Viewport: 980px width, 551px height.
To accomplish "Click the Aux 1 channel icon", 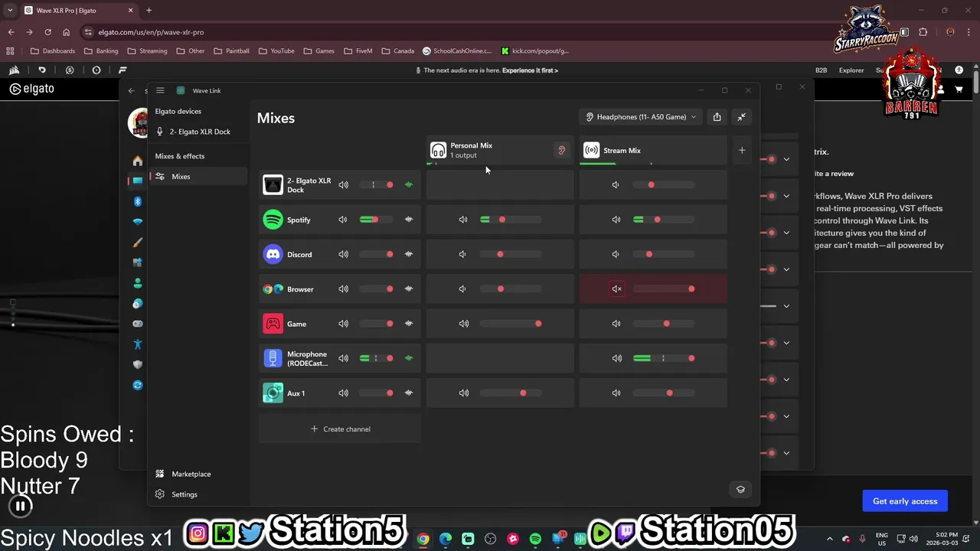I will point(273,393).
